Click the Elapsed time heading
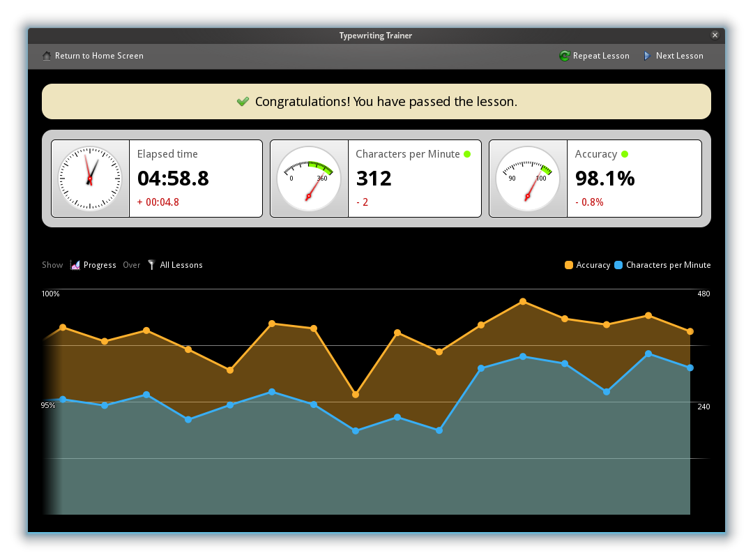Screen dimensions: 753x560 click(167, 154)
